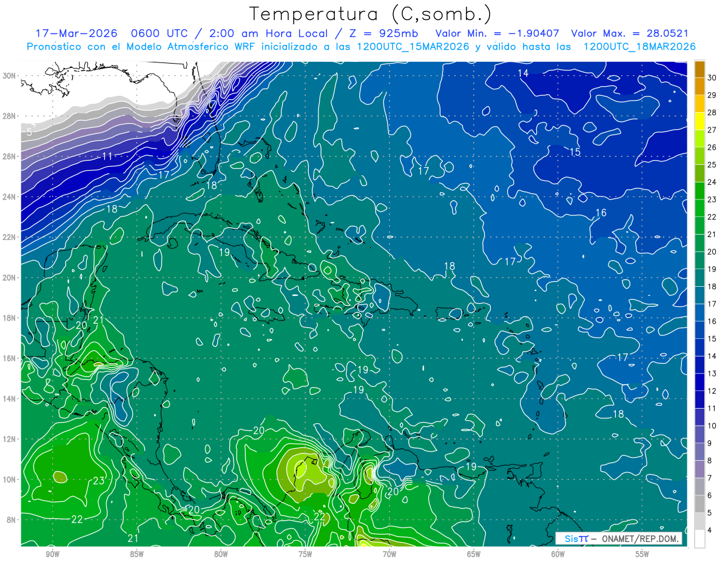Click the '16N' latitude label

point(10,358)
